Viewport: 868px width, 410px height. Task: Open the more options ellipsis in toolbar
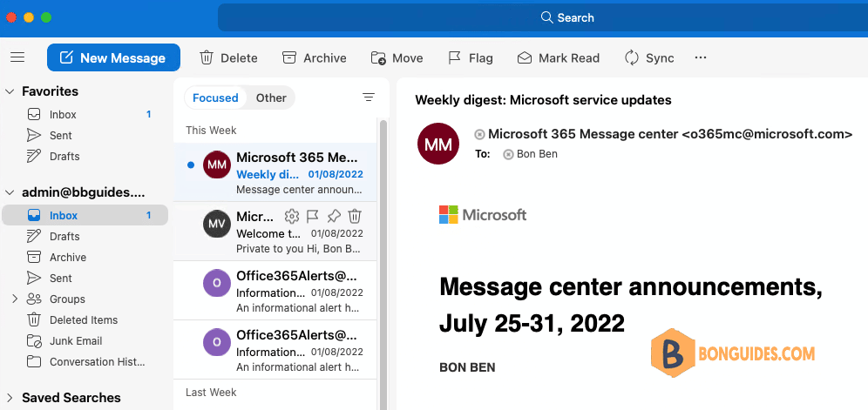[x=701, y=57]
